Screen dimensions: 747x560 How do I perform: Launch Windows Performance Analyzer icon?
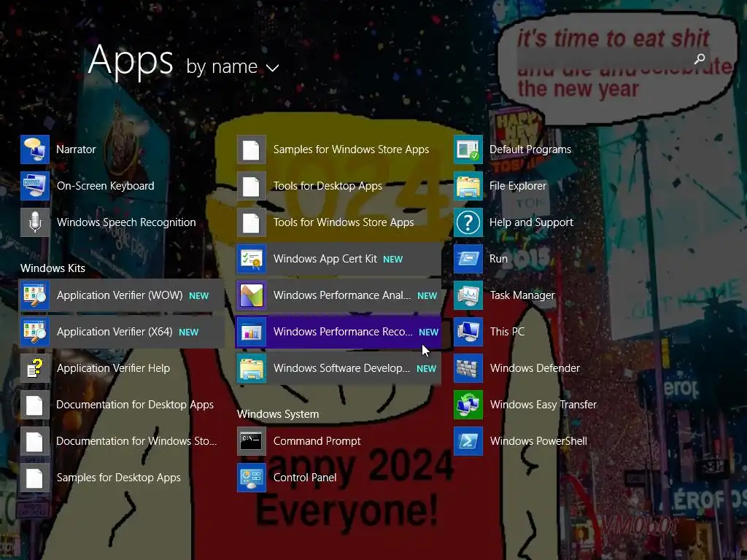click(252, 295)
